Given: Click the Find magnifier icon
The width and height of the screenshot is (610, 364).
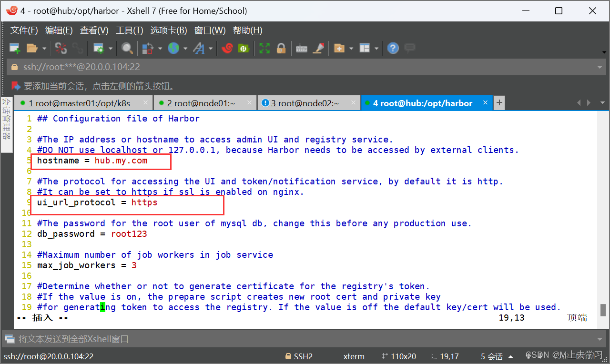Looking at the screenshot, I should (x=127, y=48).
